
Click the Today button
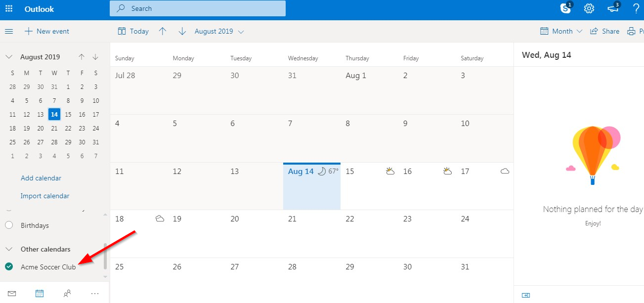tap(133, 31)
